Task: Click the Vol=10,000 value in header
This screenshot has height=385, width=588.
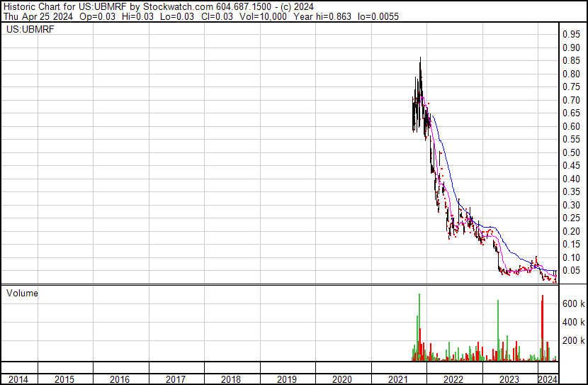Action: [x=264, y=16]
